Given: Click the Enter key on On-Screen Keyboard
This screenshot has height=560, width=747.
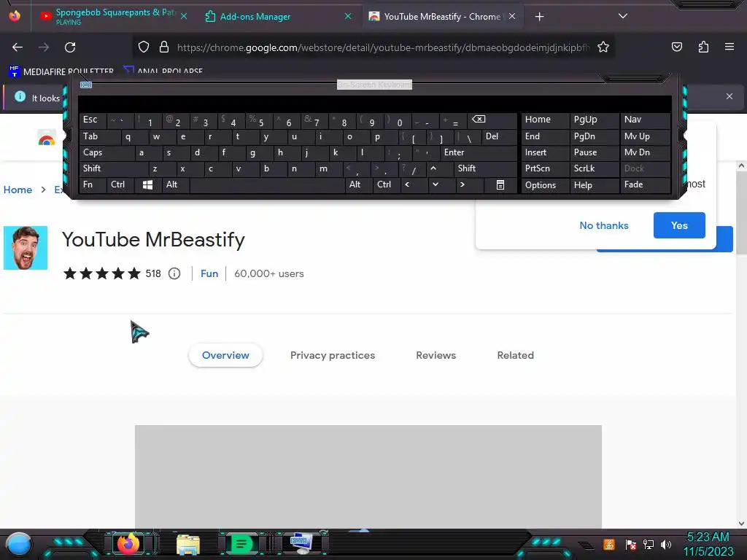Looking at the screenshot, I should pos(478,153).
